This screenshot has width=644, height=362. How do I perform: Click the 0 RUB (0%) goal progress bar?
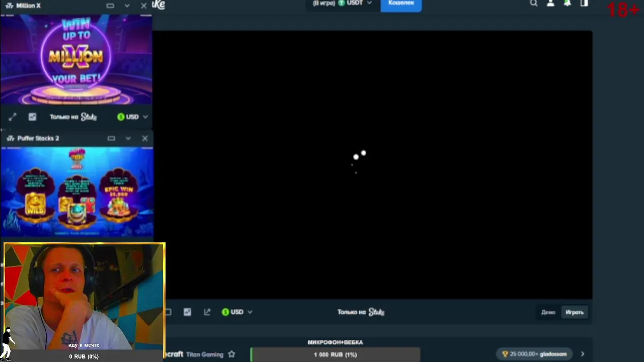[x=84, y=356]
